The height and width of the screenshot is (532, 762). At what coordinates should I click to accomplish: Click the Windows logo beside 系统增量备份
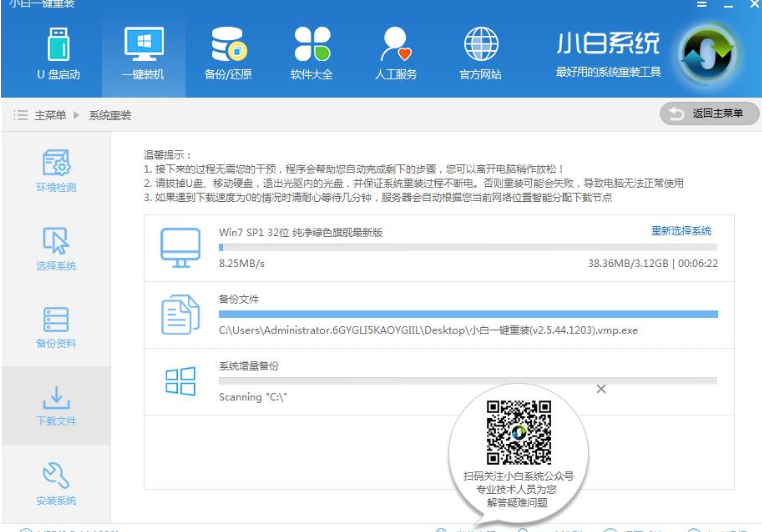[181, 381]
